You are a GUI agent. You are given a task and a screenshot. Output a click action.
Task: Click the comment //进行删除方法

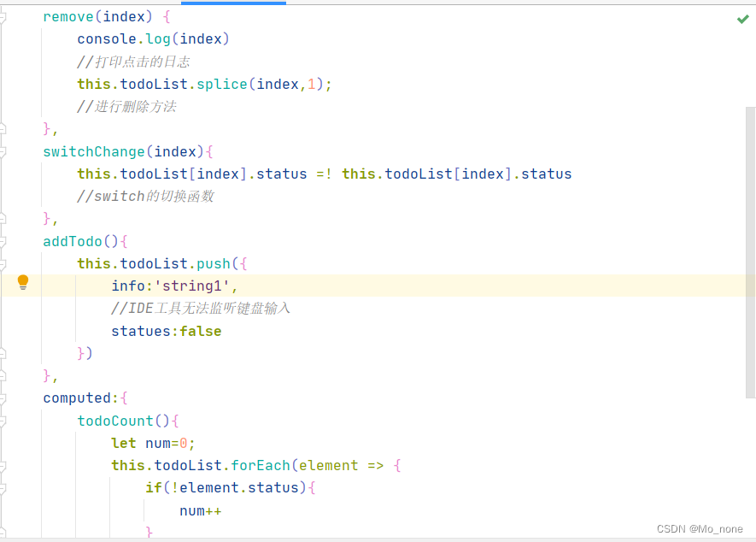pyautogui.click(x=126, y=107)
